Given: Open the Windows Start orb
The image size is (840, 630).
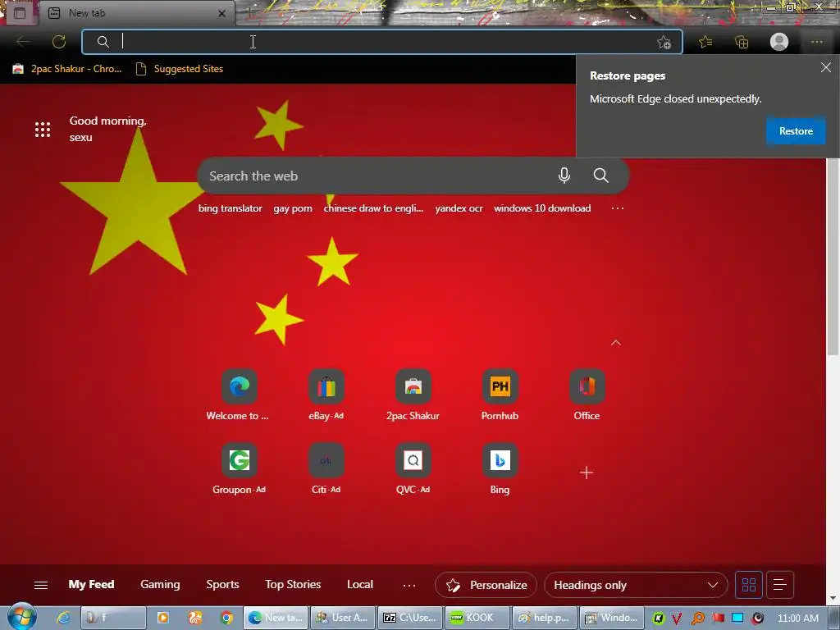Looking at the screenshot, I should click(x=21, y=617).
